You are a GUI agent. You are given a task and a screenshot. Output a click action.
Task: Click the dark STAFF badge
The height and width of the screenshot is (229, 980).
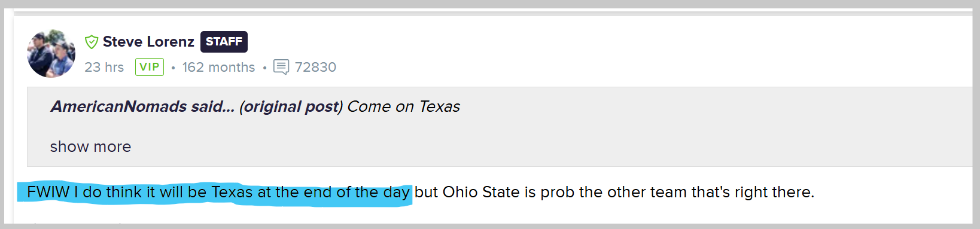pyautogui.click(x=224, y=42)
